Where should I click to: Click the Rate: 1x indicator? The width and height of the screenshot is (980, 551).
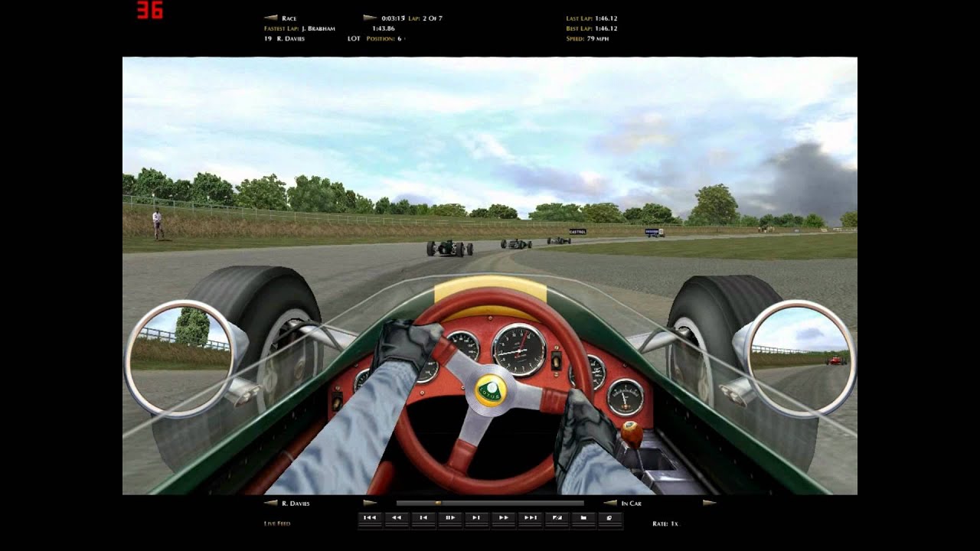pyautogui.click(x=665, y=523)
